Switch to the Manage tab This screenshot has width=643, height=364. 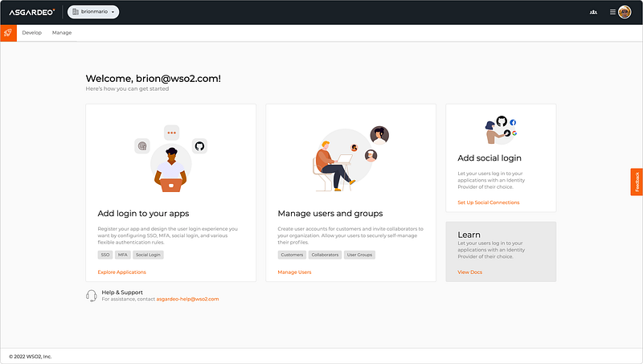point(62,33)
